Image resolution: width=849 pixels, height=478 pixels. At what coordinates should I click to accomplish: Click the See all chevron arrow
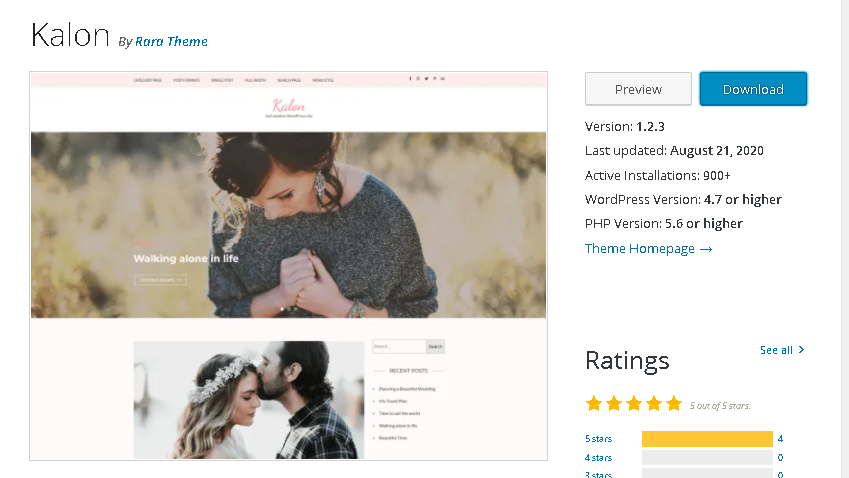[801, 350]
